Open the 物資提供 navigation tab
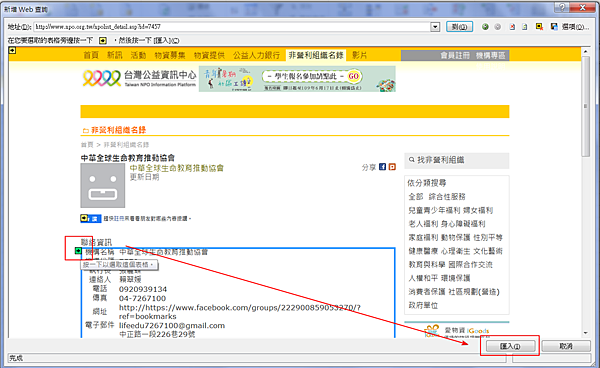 click(x=209, y=55)
